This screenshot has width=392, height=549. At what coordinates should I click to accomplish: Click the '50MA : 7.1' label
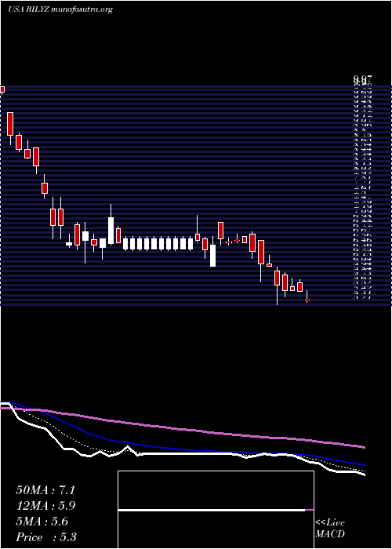(45, 490)
